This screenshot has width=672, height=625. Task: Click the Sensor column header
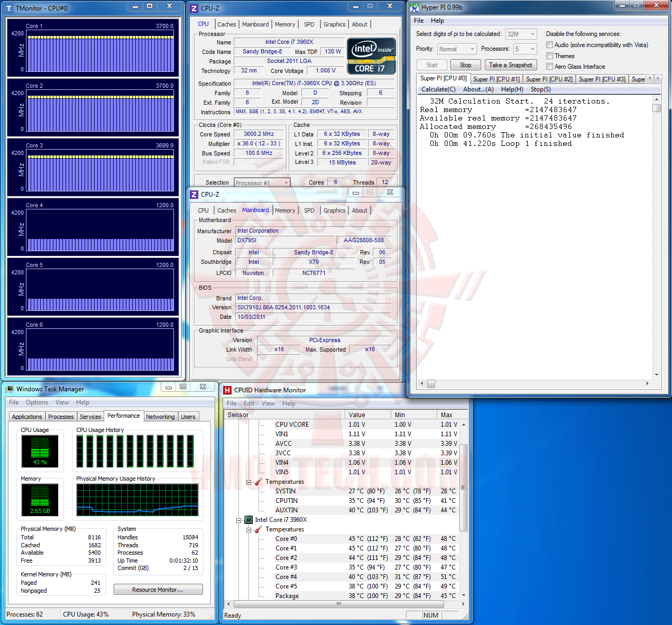284,415
